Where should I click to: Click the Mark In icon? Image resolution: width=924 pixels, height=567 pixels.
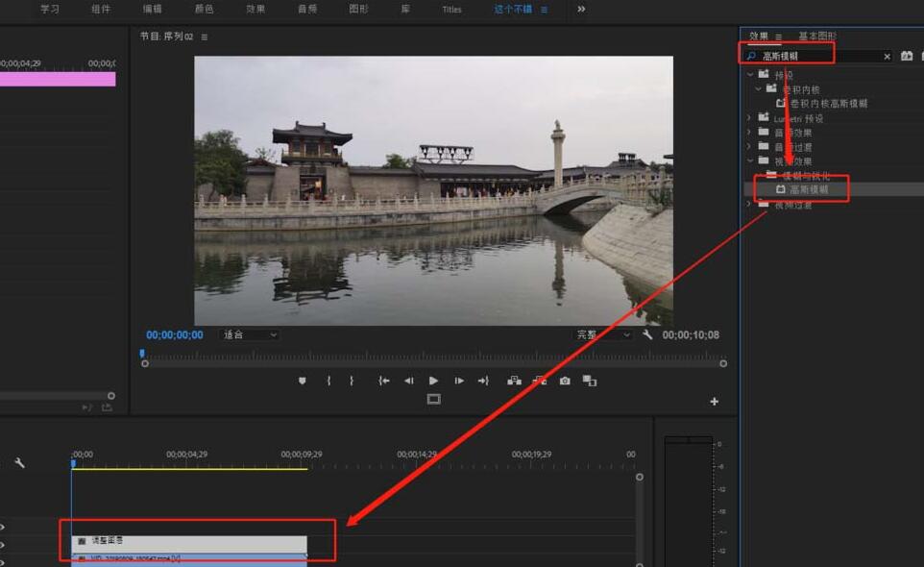[328, 380]
